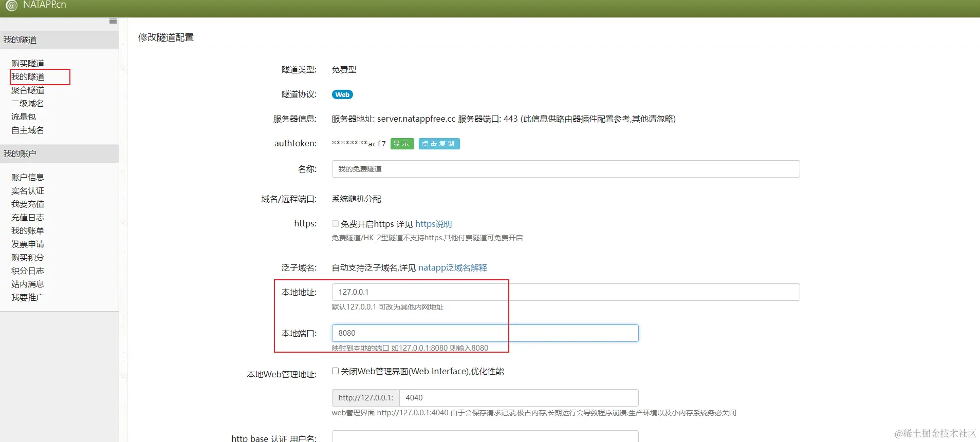Open 站内消息
980x442 pixels.
pos(28,284)
